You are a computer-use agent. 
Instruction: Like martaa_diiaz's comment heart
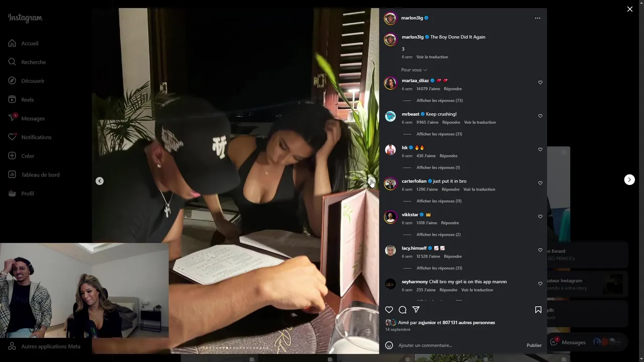point(540,82)
